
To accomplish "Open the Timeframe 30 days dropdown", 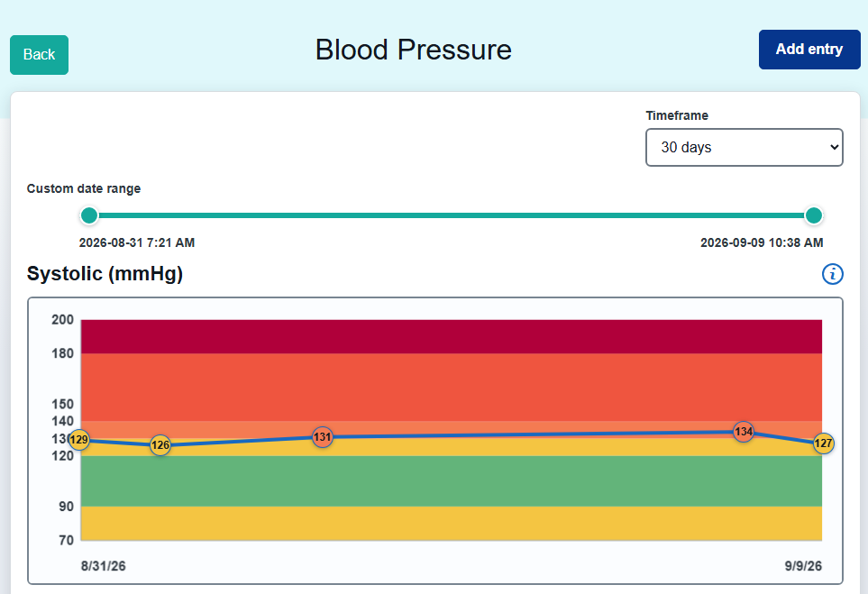I will (x=744, y=147).
